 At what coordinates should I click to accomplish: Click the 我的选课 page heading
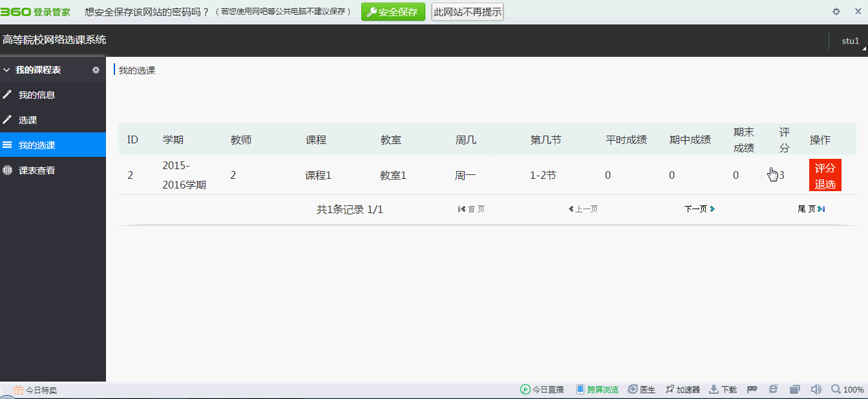137,70
